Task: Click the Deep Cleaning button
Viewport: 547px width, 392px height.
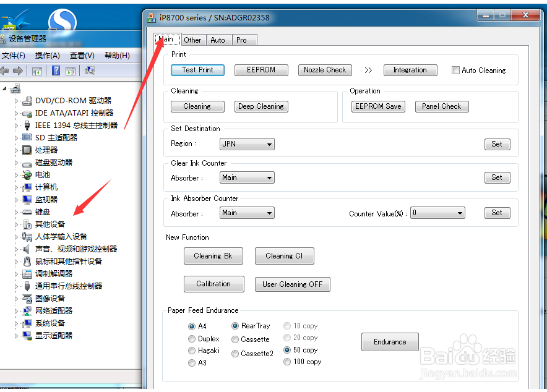Action: click(261, 106)
